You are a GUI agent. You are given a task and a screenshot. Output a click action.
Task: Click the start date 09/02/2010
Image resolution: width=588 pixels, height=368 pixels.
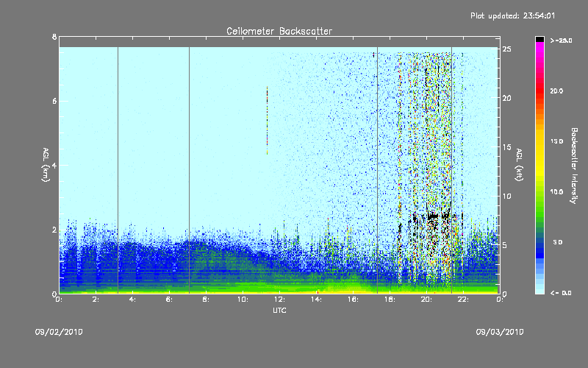tap(59, 332)
